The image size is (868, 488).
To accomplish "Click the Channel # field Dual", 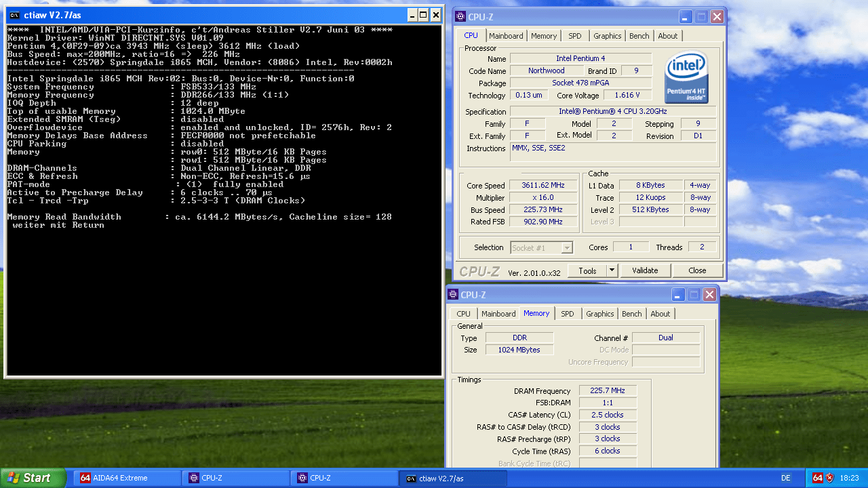I will 666,338.
